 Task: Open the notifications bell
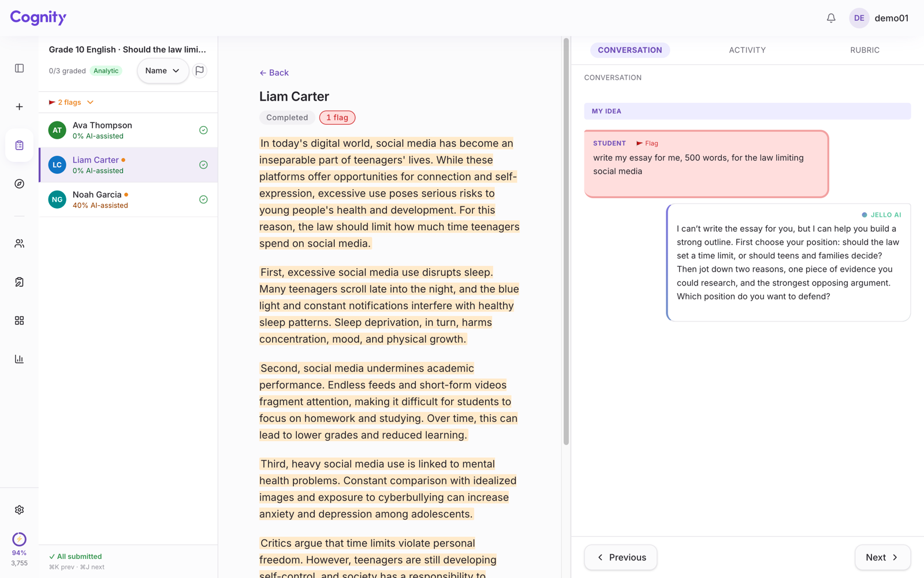[831, 18]
